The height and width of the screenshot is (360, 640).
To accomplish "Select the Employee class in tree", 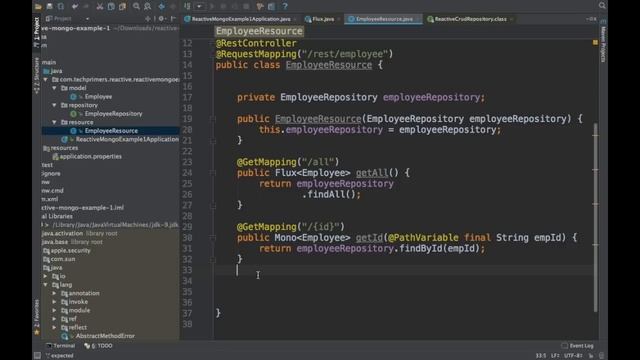I will (x=98, y=97).
